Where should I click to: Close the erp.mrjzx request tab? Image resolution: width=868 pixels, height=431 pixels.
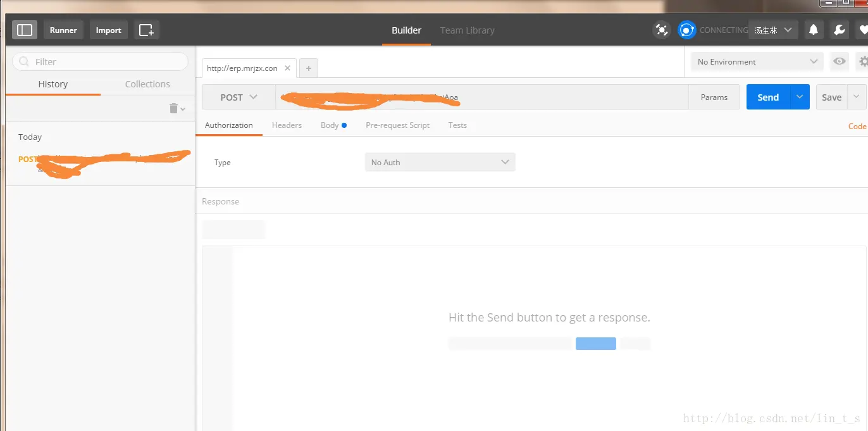pos(287,68)
